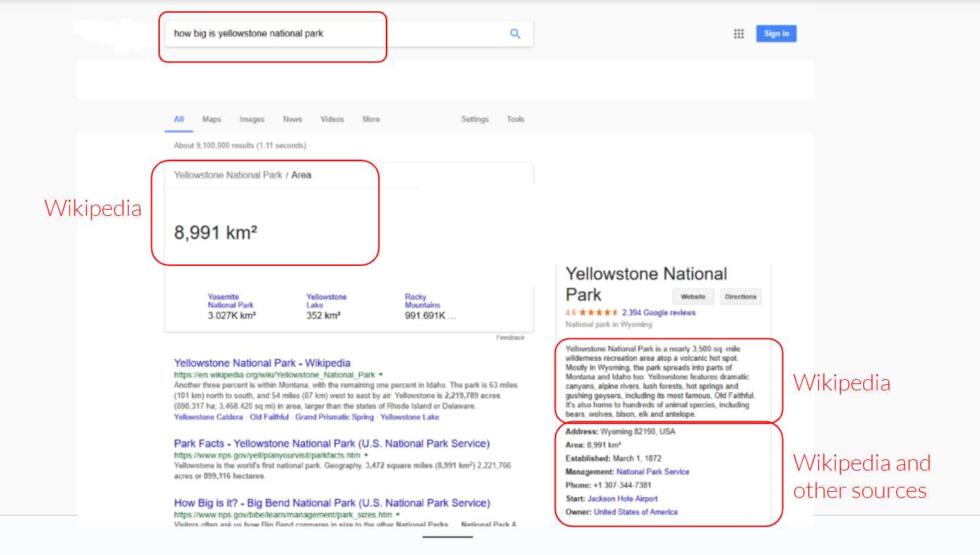This screenshot has height=555, width=980.
Task: Click the Directions button in knowledge panel
Action: (741, 297)
